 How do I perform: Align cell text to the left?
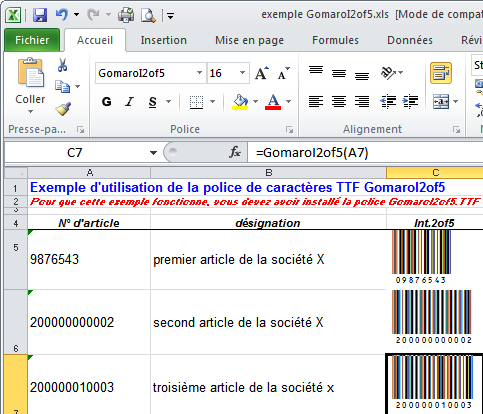tap(316, 101)
